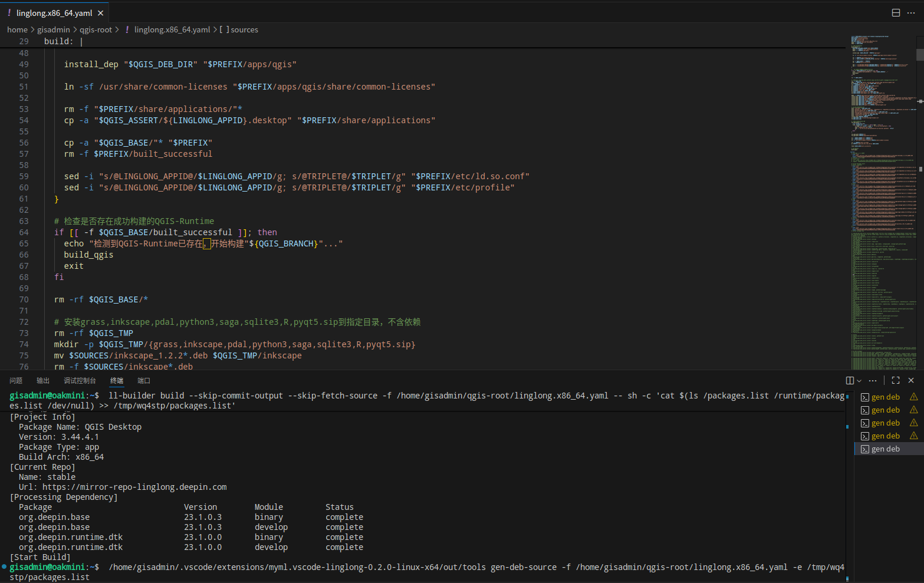Open split terminal dropdown chevron
This screenshot has width=924, height=583.
tap(859, 381)
